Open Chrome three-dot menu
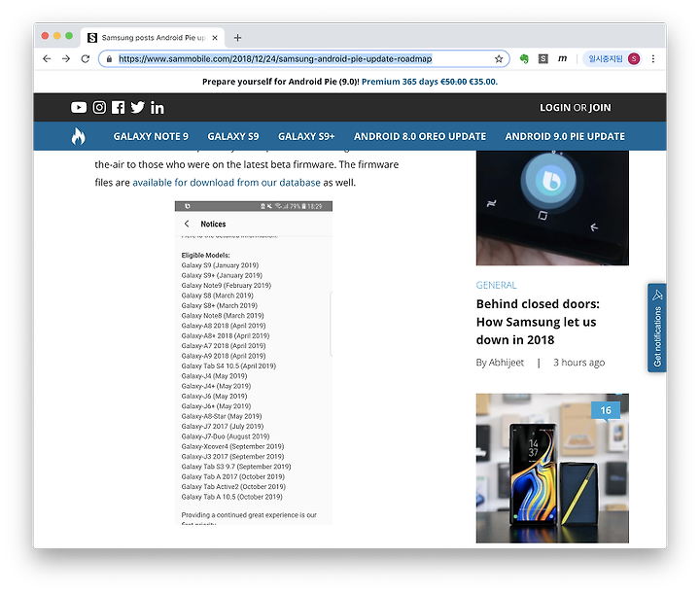Image resolution: width=700 pixels, height=593 pixels. [x=653, y=58]
